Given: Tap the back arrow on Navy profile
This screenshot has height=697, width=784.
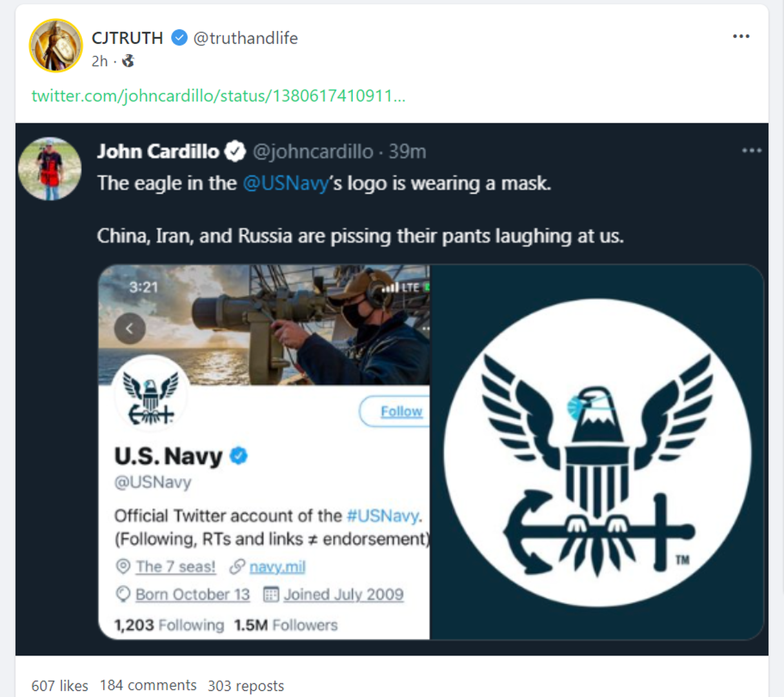Looking at the screenshot, I should pyautogui.click(x=130, y=328).
